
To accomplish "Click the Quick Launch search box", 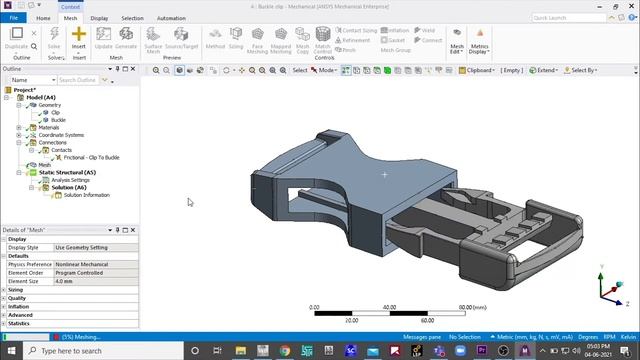I will tap(569, 18).
